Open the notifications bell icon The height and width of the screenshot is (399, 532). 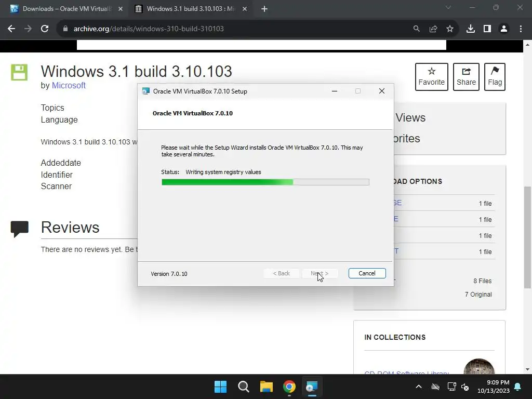pyautogui.click(x=518, y=387)
